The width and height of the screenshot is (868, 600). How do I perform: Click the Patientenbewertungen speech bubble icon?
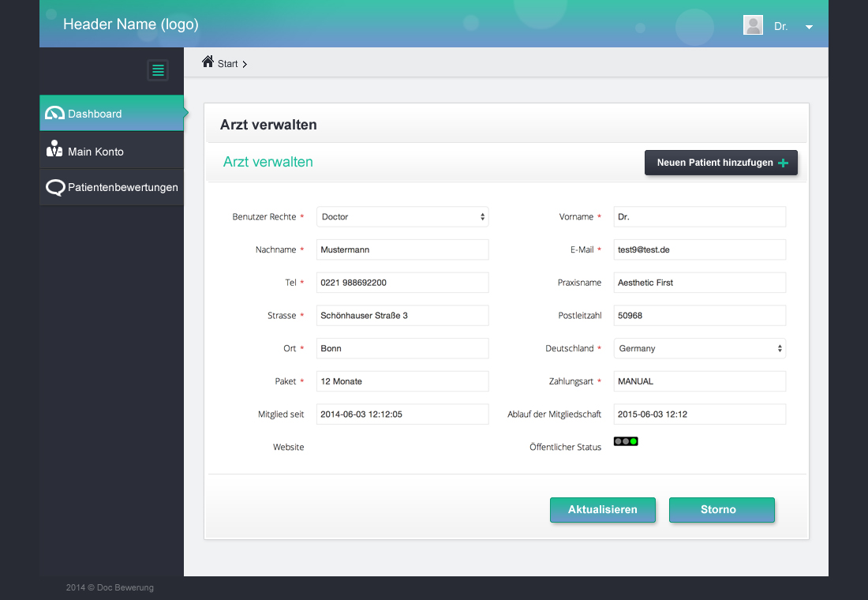tap(55, 188)
